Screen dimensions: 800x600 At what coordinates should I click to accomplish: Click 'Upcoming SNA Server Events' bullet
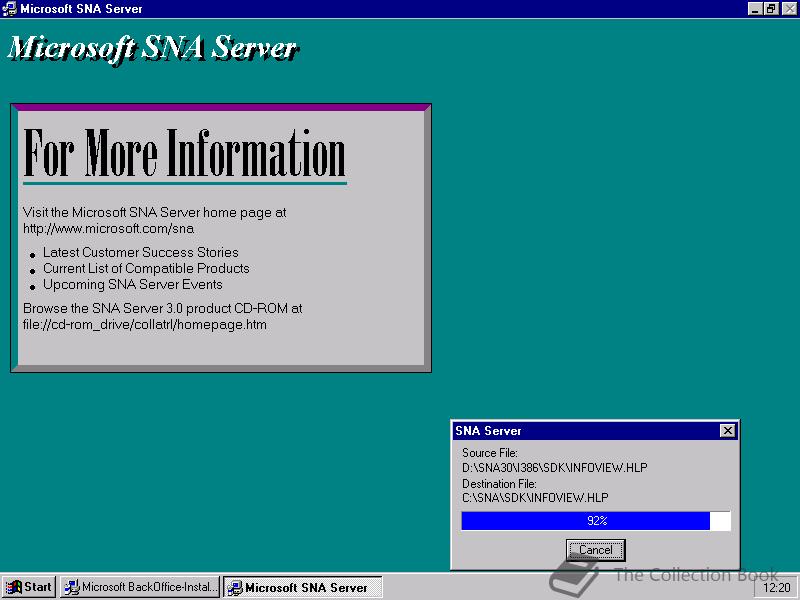pyautogui.click(x=133, y=284)
